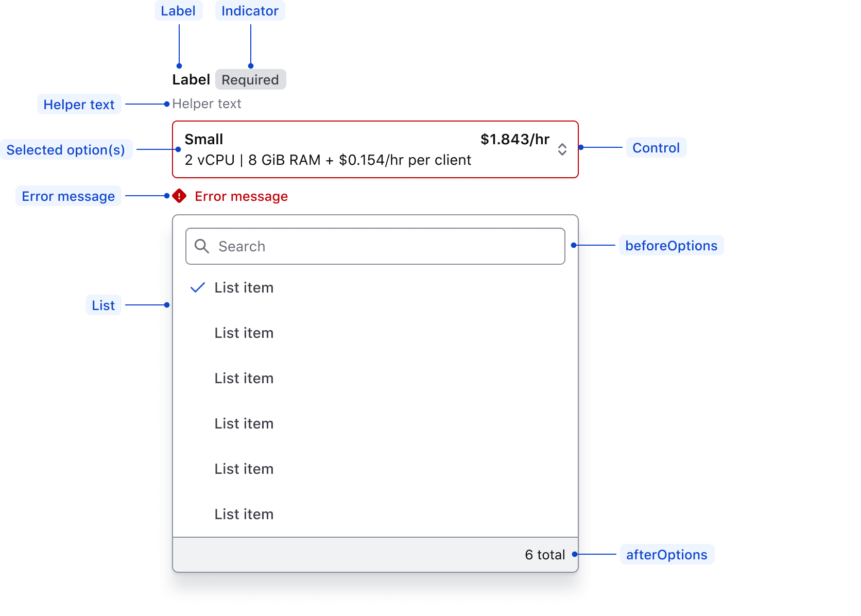The height and width of the screenshot is (616, 861).
Task: Click the blue 'Indicator' annotation tag
Action: click(x=250, y=11)
